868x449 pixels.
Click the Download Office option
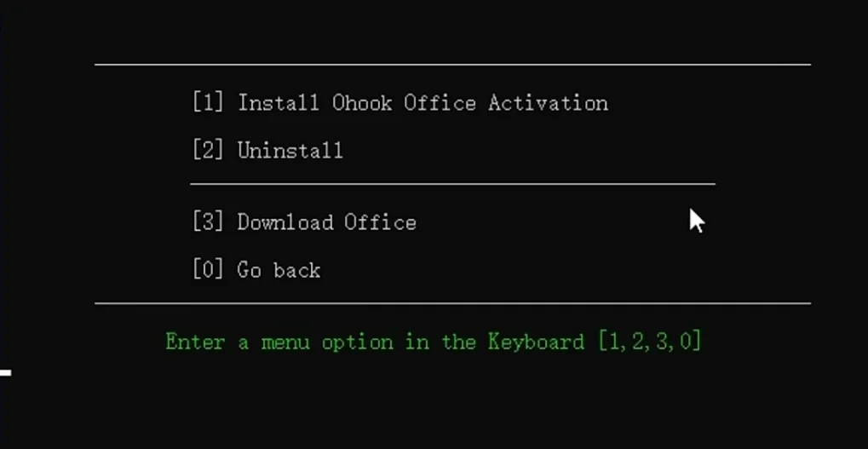pyautogui.click(x=326, y=223)
